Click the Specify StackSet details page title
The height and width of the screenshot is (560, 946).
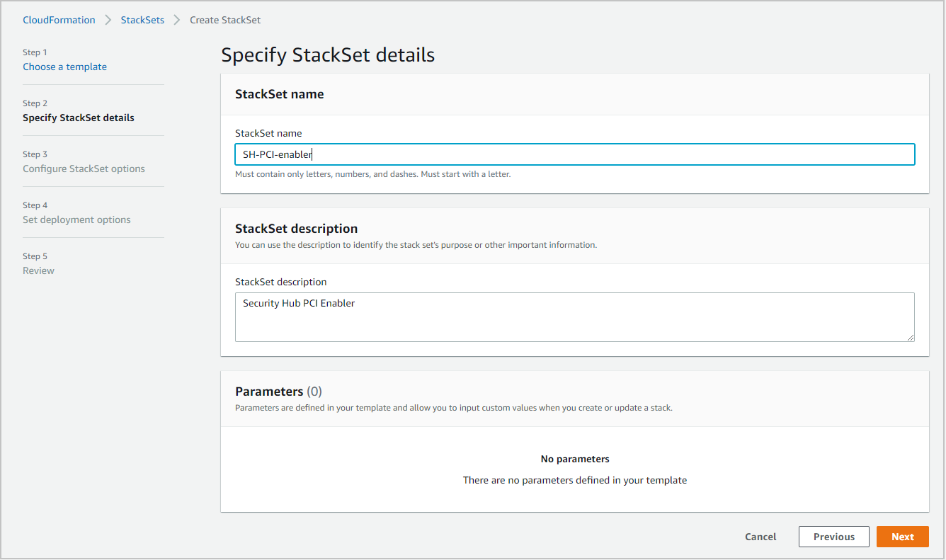328,55
